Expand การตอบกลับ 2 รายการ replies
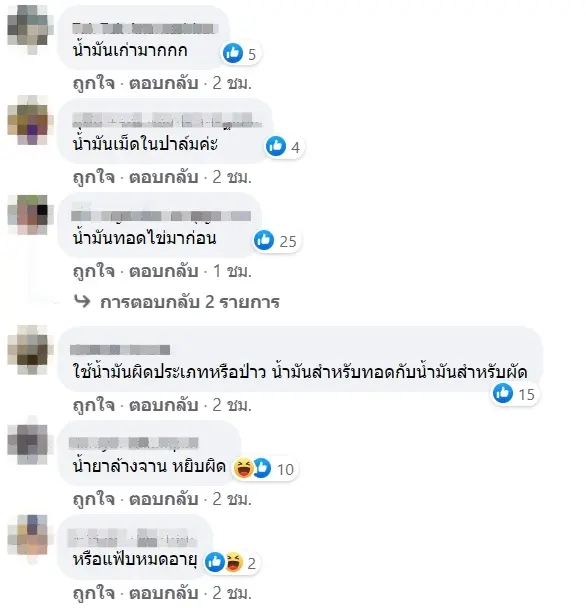The height and width of the screenshot is (608, 586). (190, 302)
